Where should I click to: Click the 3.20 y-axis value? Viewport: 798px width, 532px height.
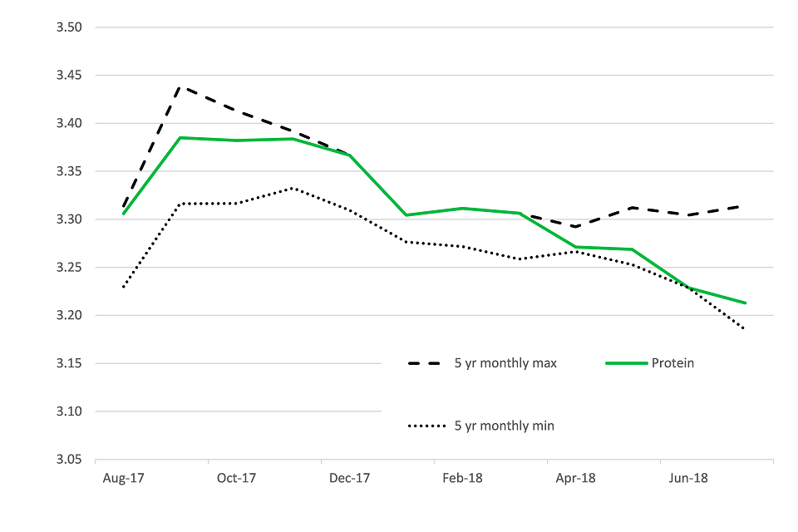pyautogui.click(x=68, y=316)
